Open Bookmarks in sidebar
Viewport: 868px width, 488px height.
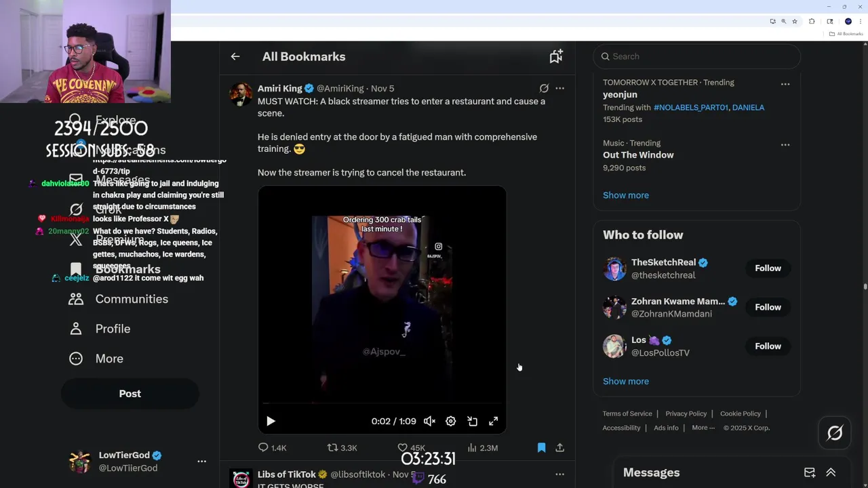point(115,269)
